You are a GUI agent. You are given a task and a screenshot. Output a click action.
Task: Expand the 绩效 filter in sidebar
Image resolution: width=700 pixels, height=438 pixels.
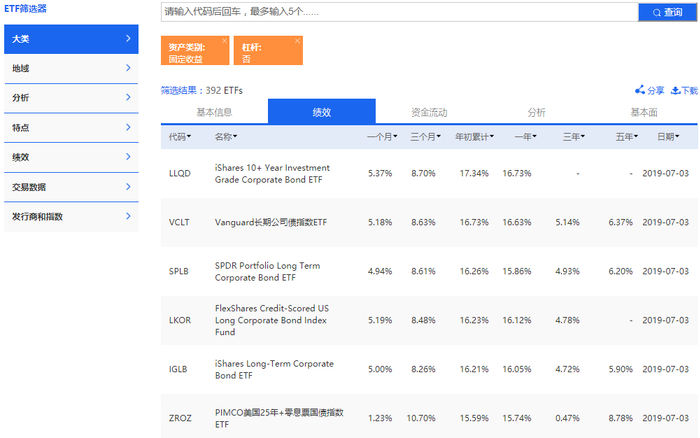tap(71, 157)
